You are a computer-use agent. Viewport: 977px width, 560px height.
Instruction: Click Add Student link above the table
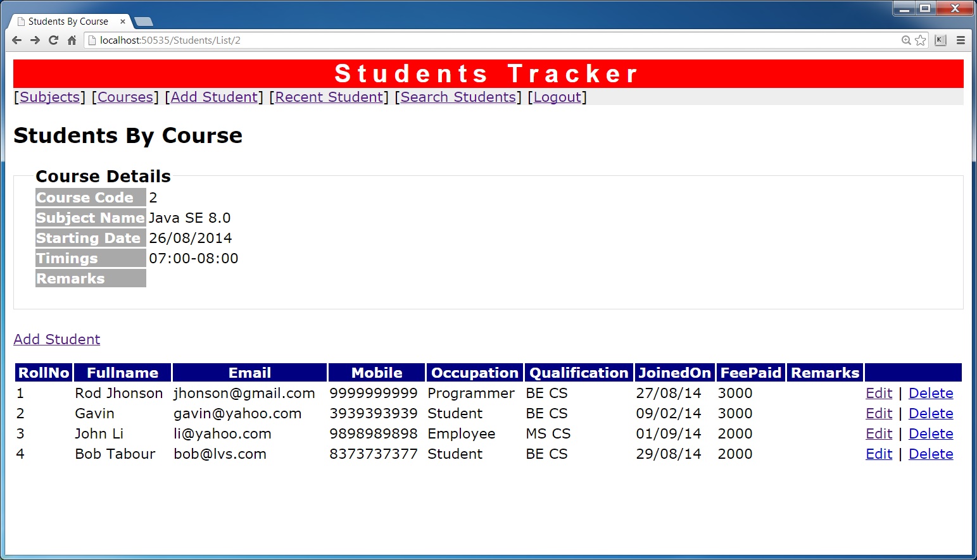57,339
